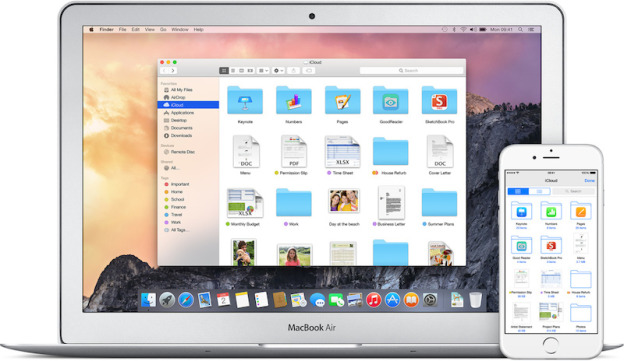Open the Numbers folder in Finder

[294, 101]
